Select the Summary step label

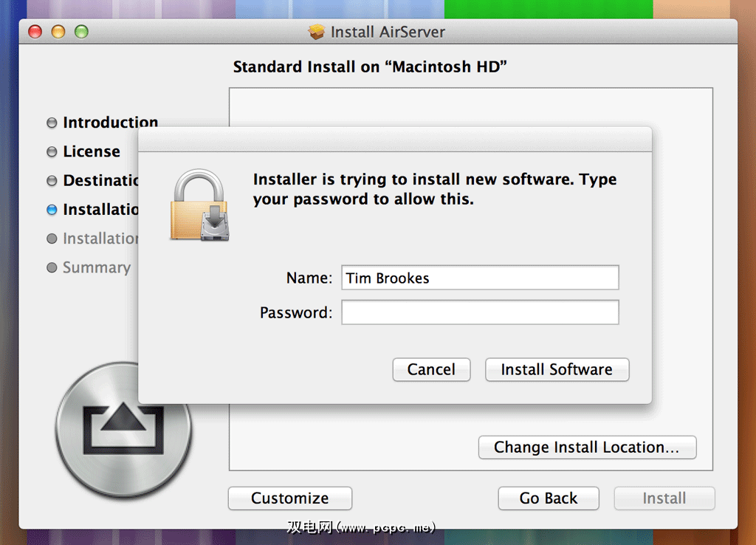pos(97,268)
